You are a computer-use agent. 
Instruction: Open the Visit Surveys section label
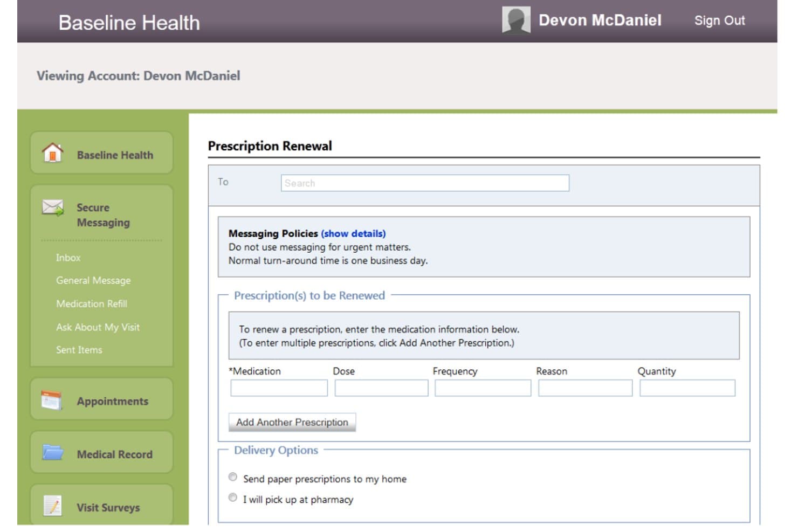click(108, 508)
